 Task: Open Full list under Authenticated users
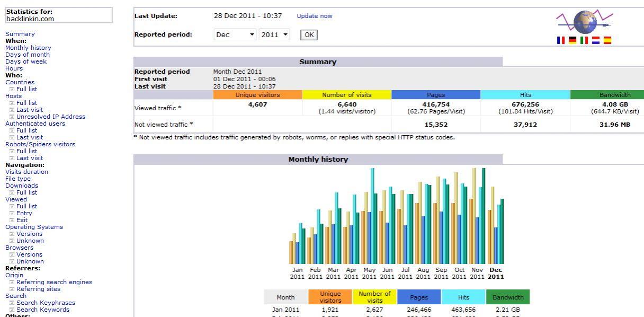click(x=26, y=130)
